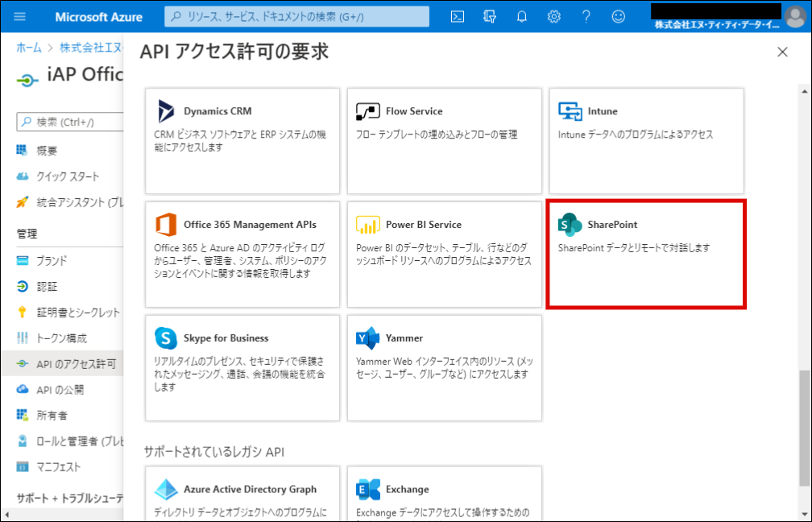Click the クイック スタート cloud icon
Viewport: 812px width, 522px height.
pyautogui.click(x=22, y=176)
